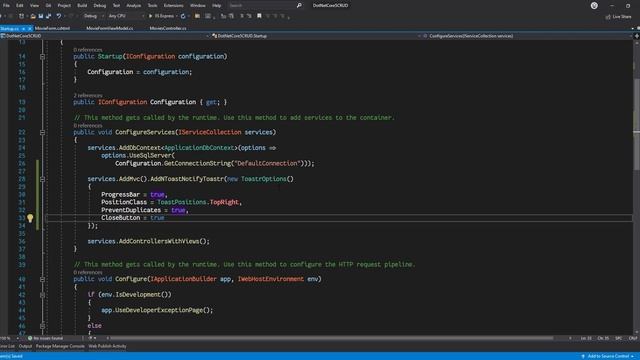Open the DotNetCoreSCRUD project navigation dropdown
This screenshot has width=640, height=360.
105,36
